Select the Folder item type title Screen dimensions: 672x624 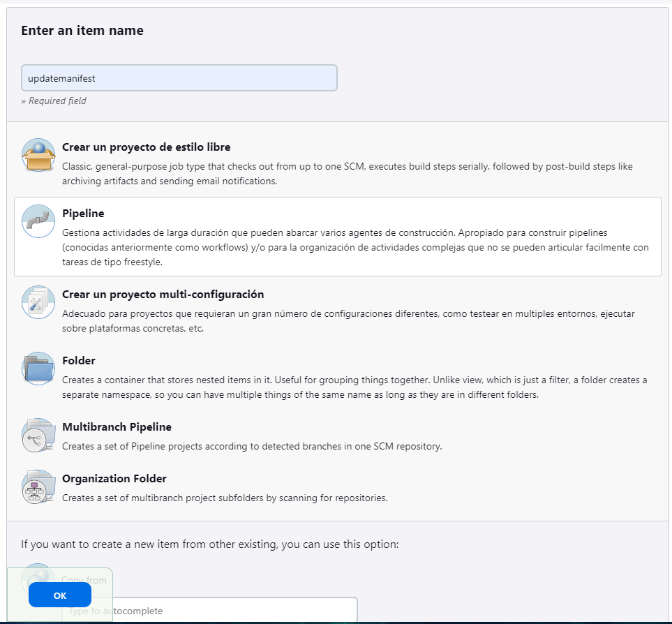[x=78, y=360]
